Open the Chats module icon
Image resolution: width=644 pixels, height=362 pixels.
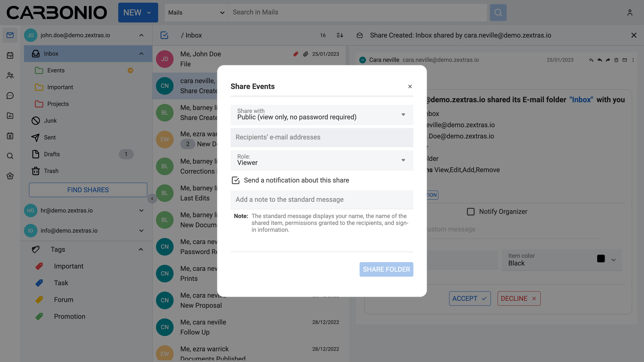pos(10,95)
